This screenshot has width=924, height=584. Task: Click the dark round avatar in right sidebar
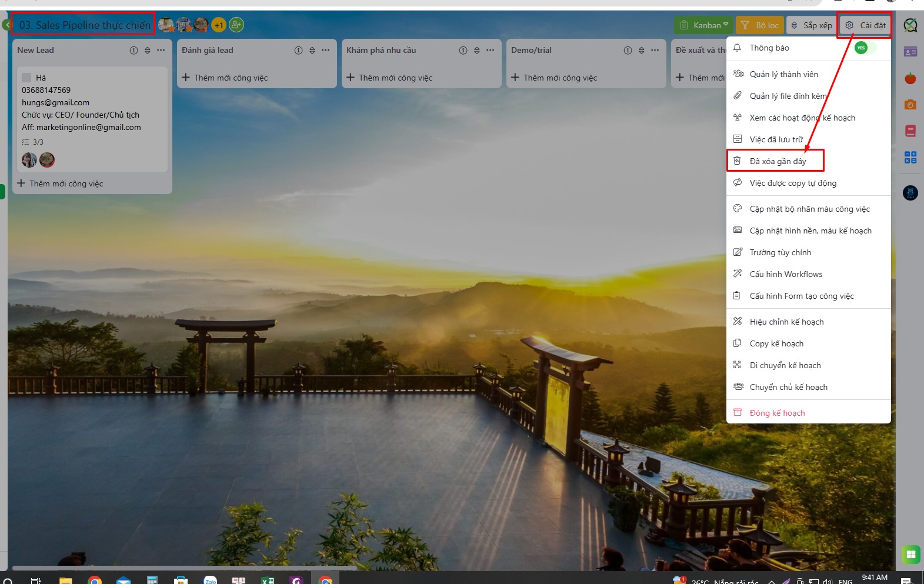pyautogui.click(x=910, y=193)
